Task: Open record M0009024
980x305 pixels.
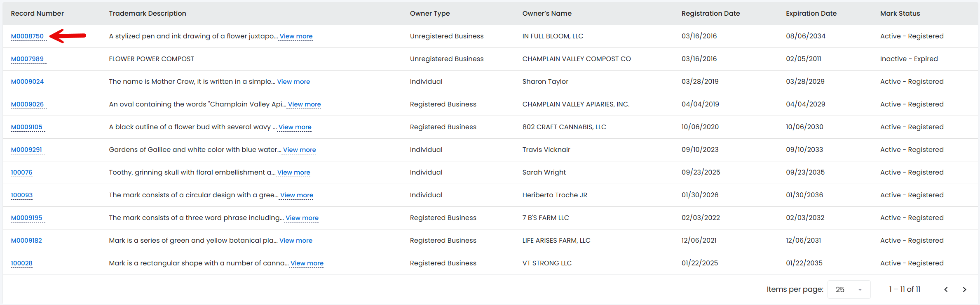Action: [27, 82]
